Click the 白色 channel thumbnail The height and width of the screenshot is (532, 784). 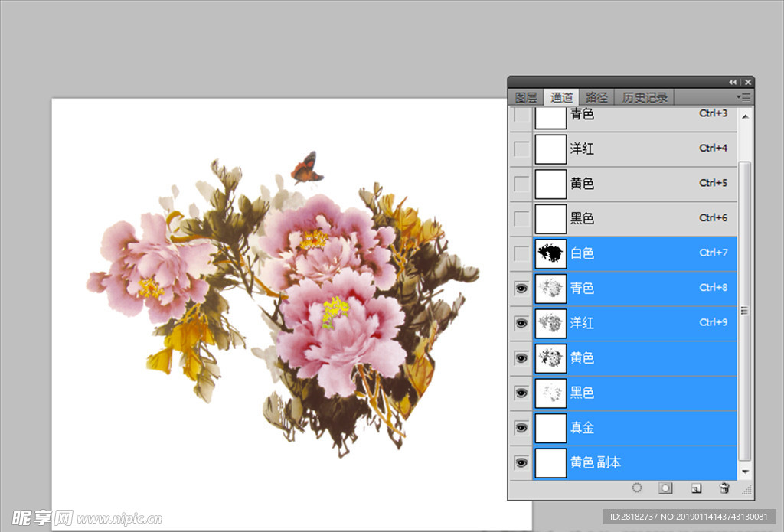550,253
